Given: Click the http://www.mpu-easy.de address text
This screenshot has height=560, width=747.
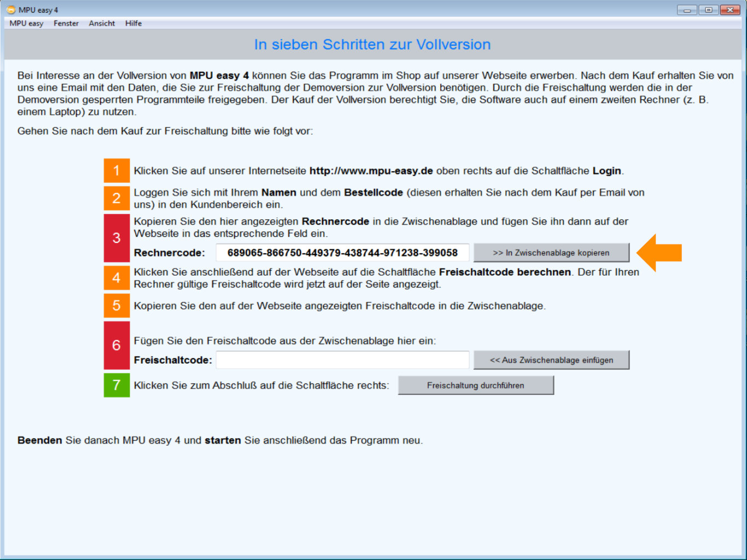Looking at the screenshot, I should [x=371, y=171].
